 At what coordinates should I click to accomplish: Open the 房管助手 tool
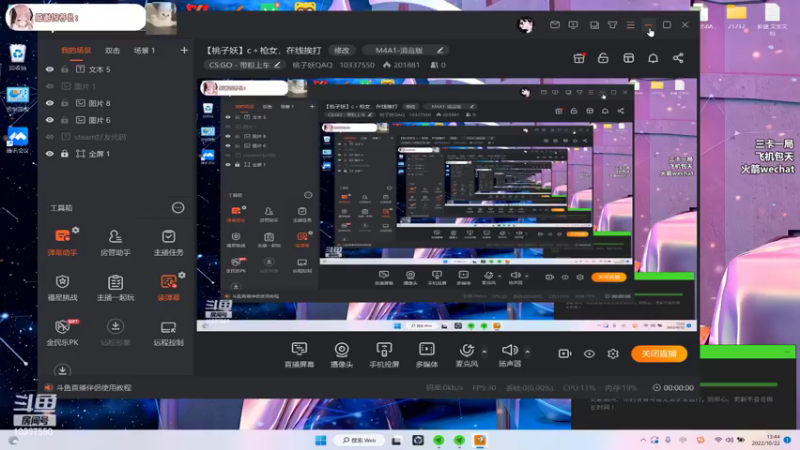pyautogui.click(x=115, y=242)
